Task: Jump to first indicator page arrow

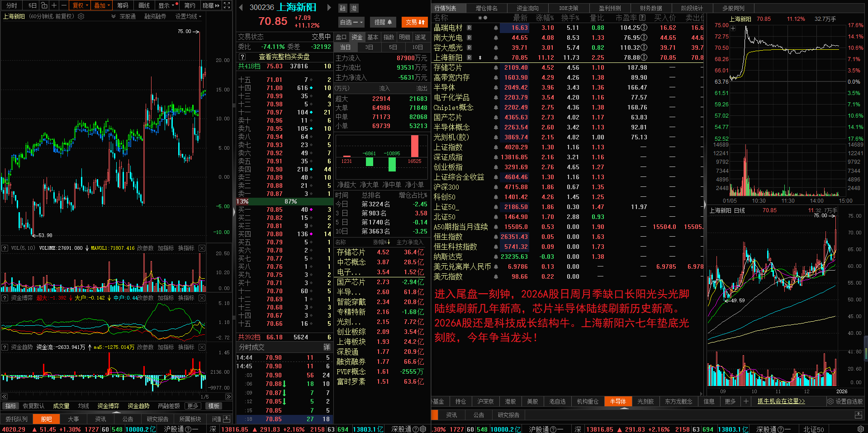Action: pyautogui.click(x=5, y=397)
